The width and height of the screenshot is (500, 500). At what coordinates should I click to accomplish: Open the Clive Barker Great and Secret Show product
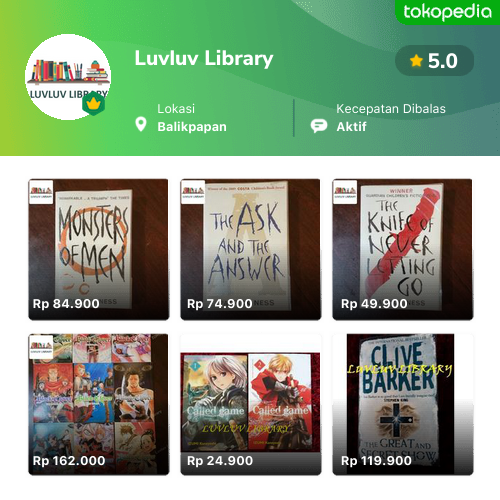coord(403,404)
